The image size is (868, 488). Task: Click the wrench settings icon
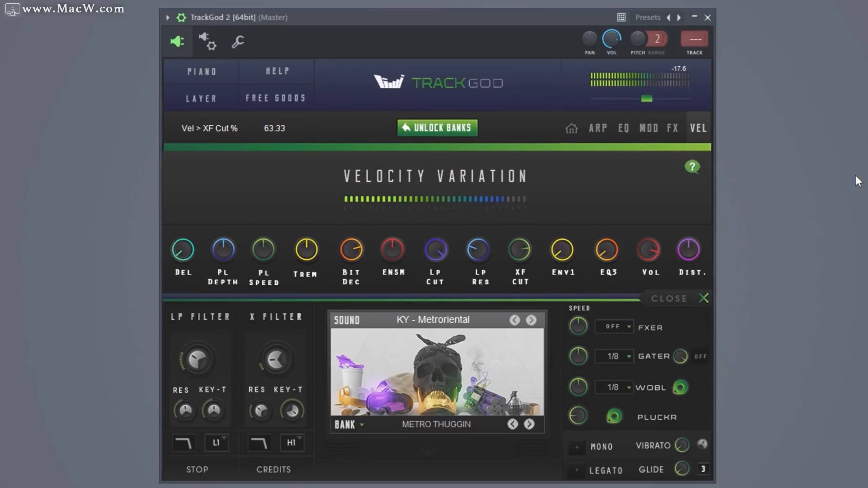[238, 42]
